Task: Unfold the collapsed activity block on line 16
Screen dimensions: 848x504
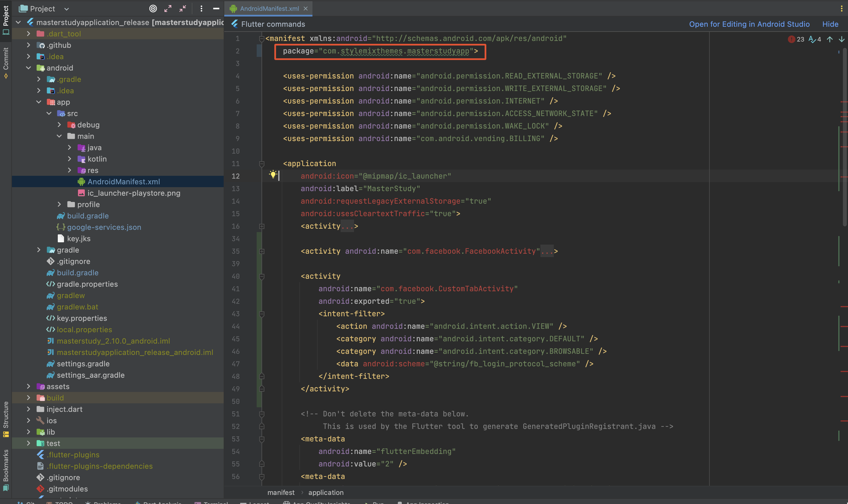Action: [262, 226]
